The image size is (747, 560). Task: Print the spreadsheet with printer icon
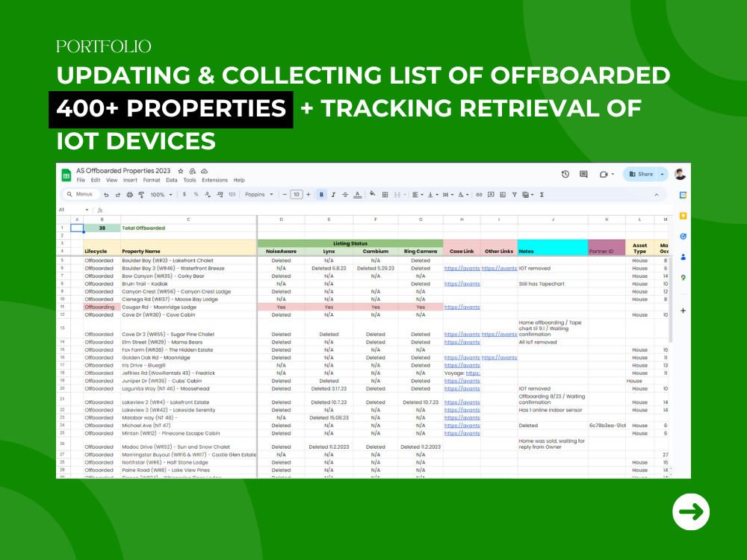click(x=129, y=195)
